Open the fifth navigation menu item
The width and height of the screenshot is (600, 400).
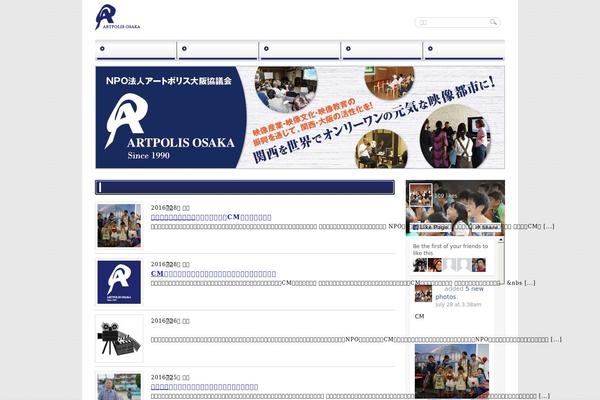click(x=464, y=50)
